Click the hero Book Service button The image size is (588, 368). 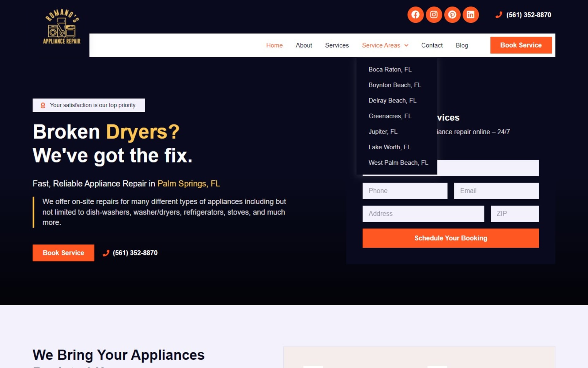point(63,253)
